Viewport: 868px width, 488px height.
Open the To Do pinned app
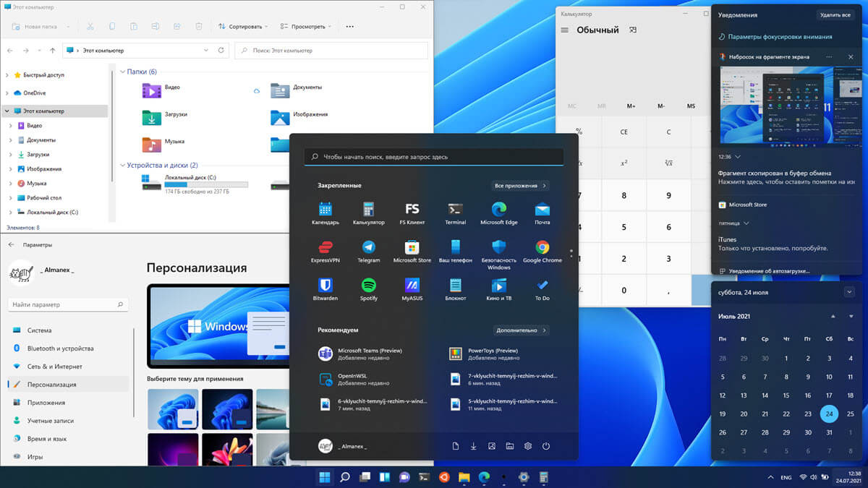pos(542,289)
